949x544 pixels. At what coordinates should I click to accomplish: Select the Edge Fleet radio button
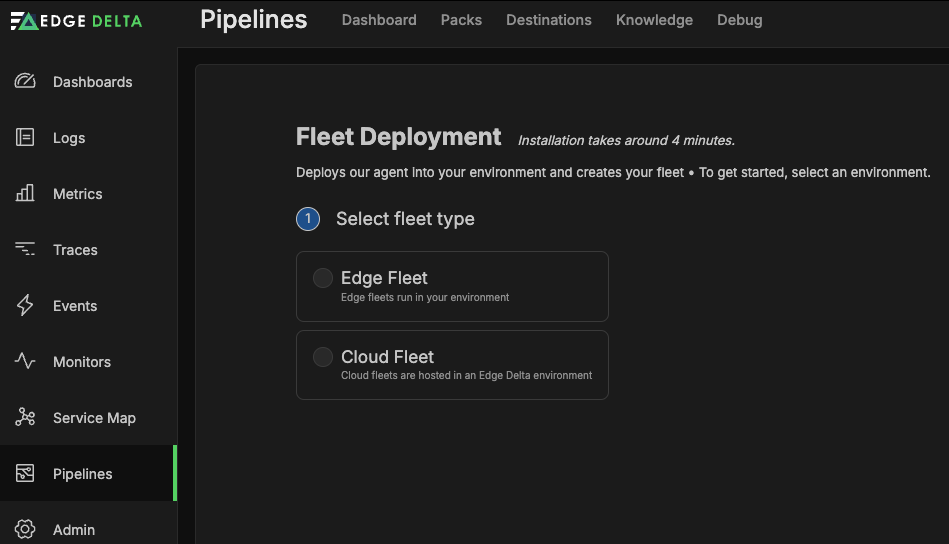coord(323,278)
